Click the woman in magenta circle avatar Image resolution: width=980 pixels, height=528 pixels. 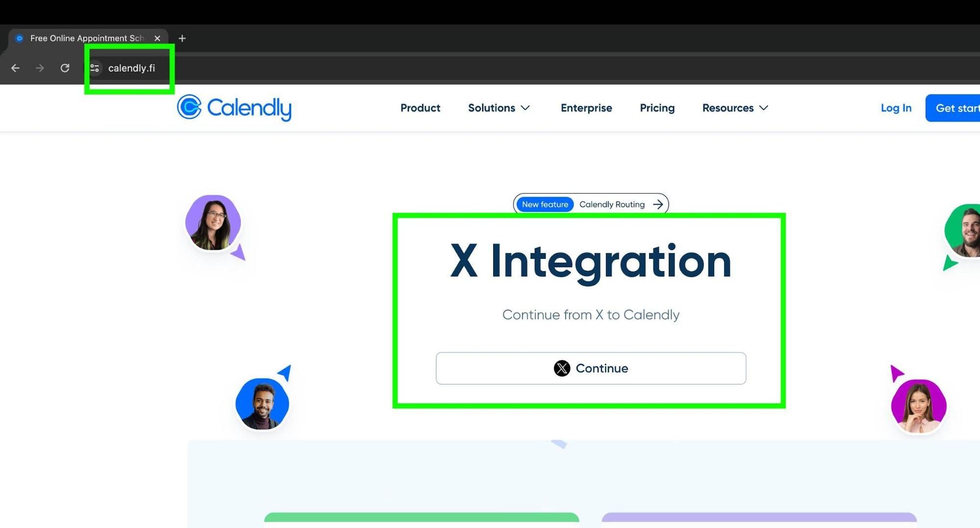coord(918,406)
